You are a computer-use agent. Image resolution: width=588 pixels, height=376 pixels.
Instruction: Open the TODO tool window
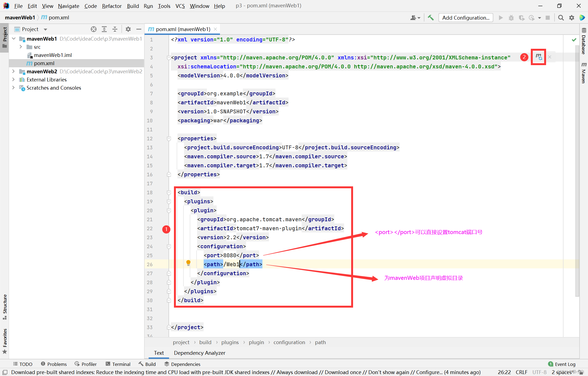coord(23,364)
